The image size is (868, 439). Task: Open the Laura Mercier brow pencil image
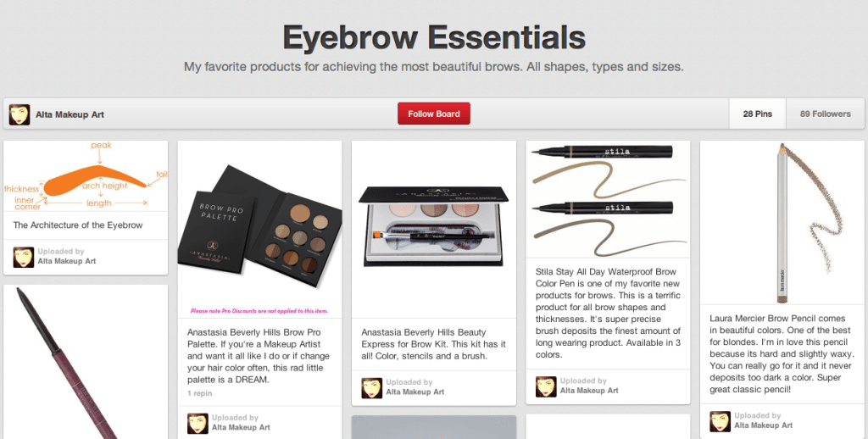point(782,223)
